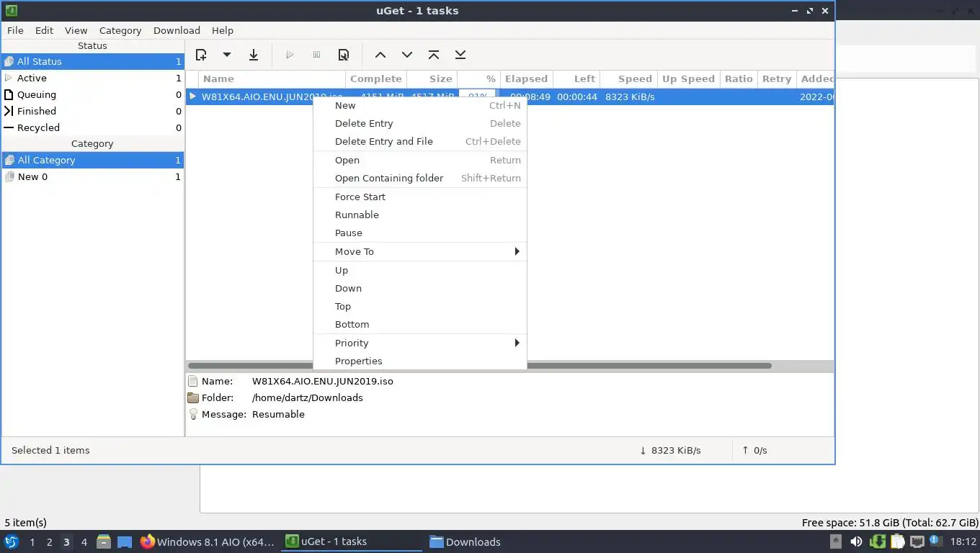Choose Down in the context menu
Image resolution: width=980 pixels, height=553 pixels.
tap(420, 288)
